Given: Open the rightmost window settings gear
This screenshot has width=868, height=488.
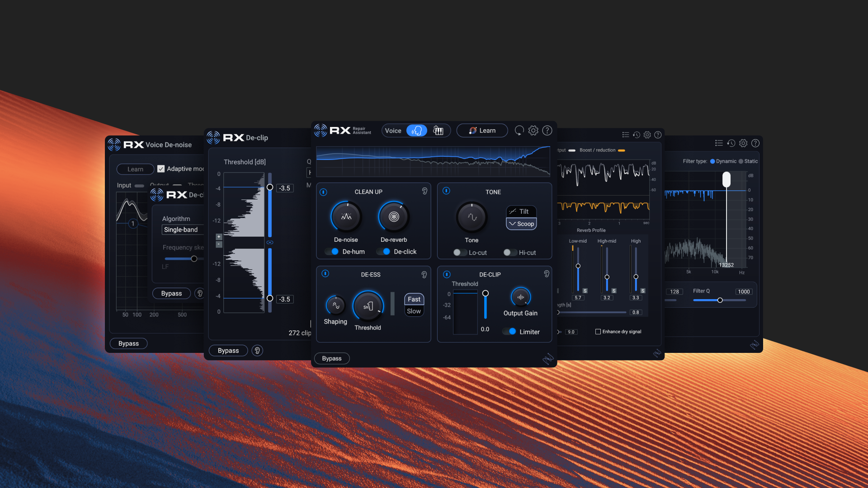Looking at the screenshot, I should point(743,143).
